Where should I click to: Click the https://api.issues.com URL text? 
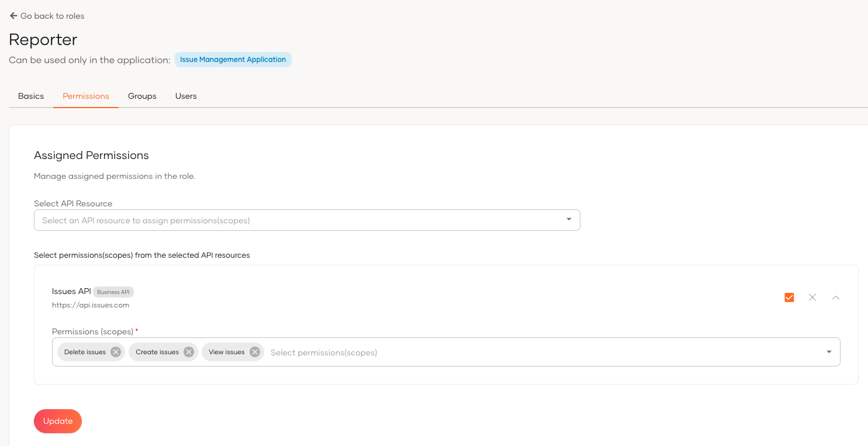91,305
